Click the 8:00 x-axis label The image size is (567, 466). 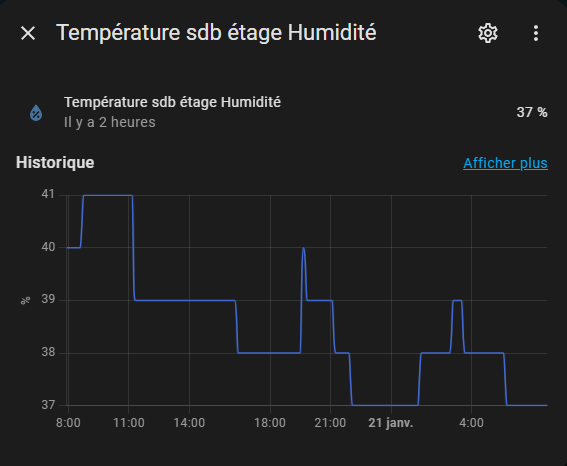pyautogui.click(x=68, y=423)
